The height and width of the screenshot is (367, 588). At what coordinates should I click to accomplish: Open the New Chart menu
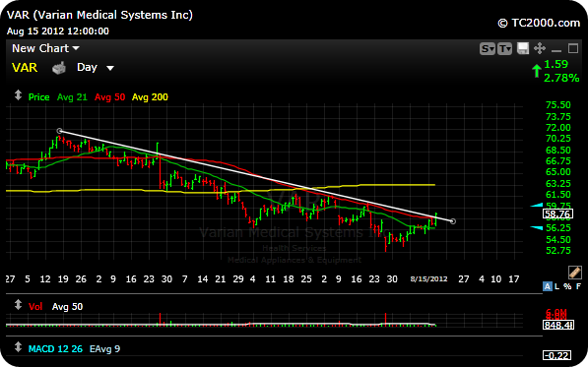[x=45, y=48]
